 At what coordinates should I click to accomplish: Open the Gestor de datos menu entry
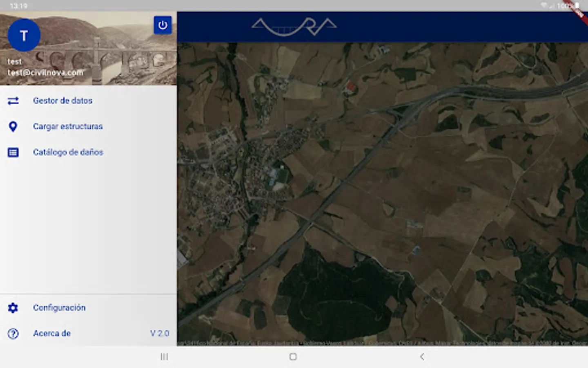63,101
